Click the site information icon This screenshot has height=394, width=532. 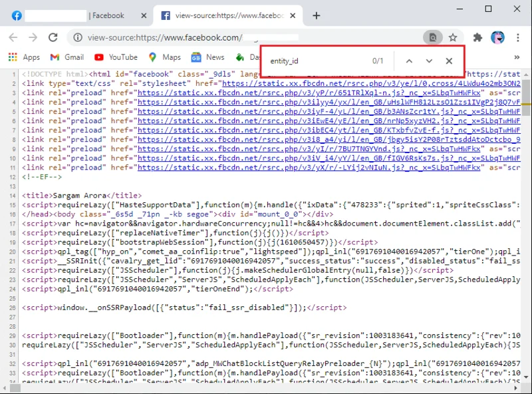click(x=78, y=38)
